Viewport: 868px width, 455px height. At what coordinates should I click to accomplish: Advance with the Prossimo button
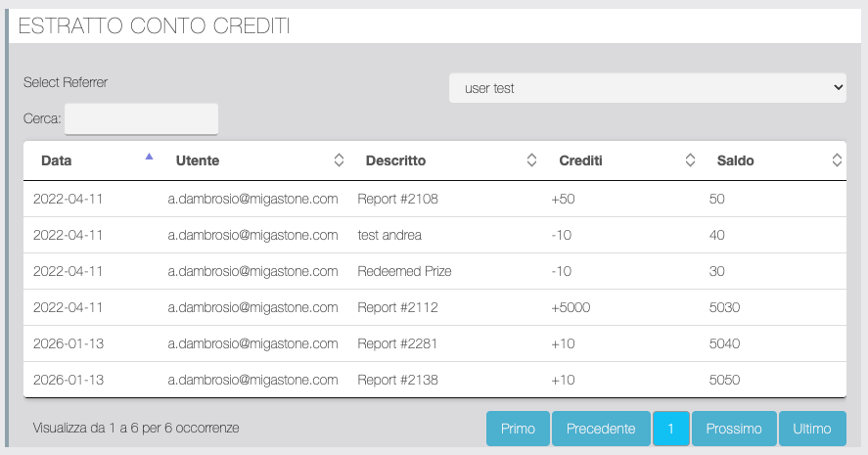(734, 429)
